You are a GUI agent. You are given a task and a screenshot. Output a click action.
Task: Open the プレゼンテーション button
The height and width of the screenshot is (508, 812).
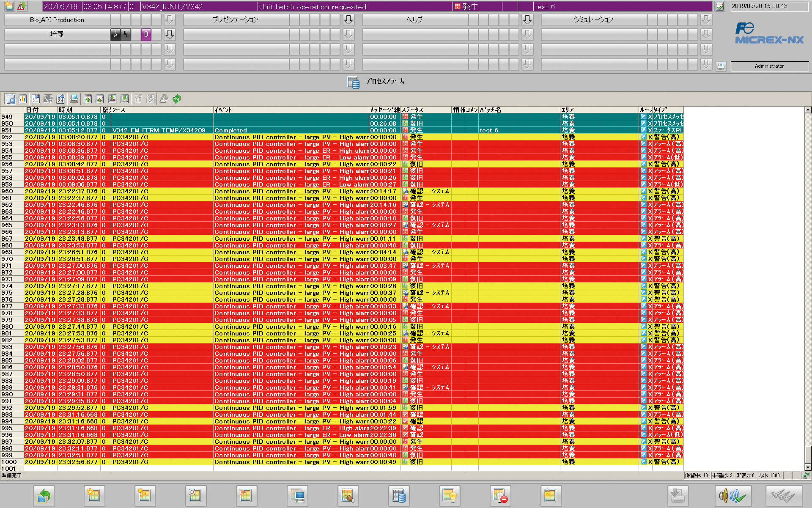[x=236, y=19]
